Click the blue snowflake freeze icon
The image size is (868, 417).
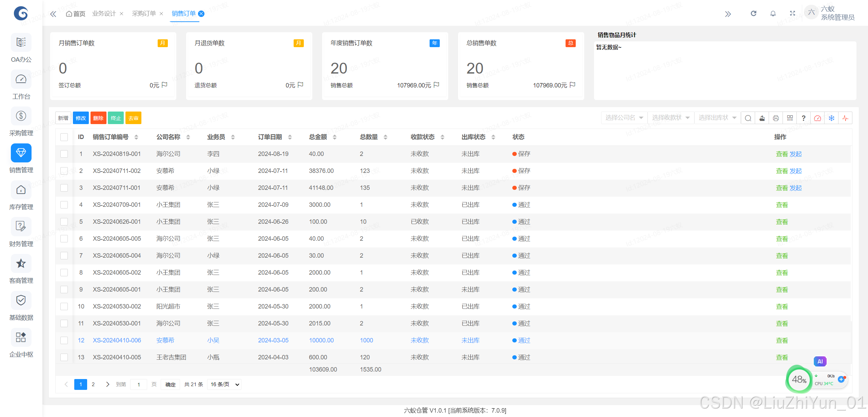(831, 118)
